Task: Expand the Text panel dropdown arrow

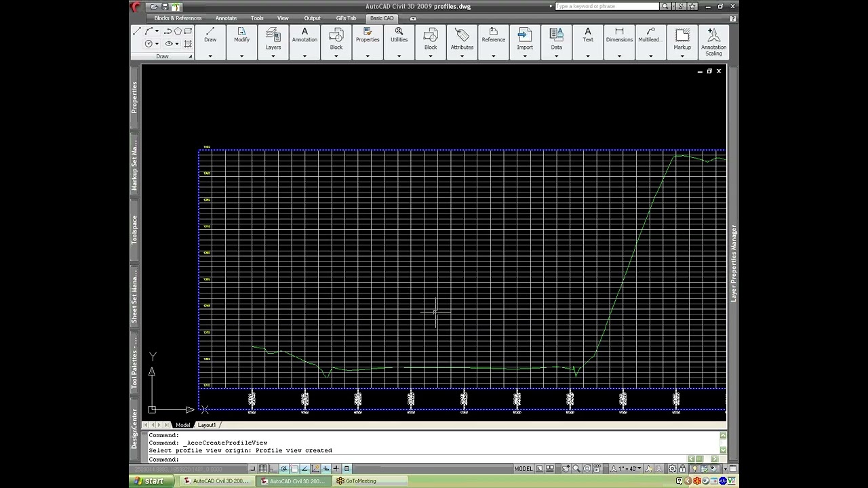Action: click(x=588, y=56)
